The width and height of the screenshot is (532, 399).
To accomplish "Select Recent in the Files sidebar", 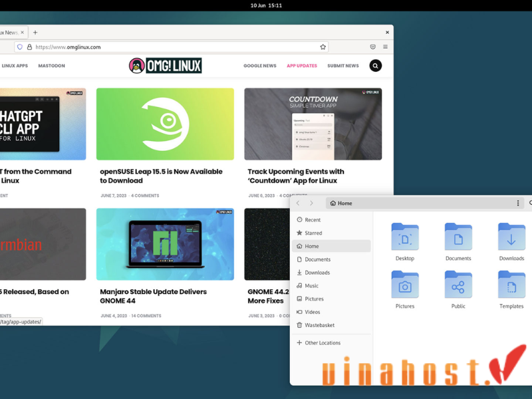I will click(x=331, y=220).
